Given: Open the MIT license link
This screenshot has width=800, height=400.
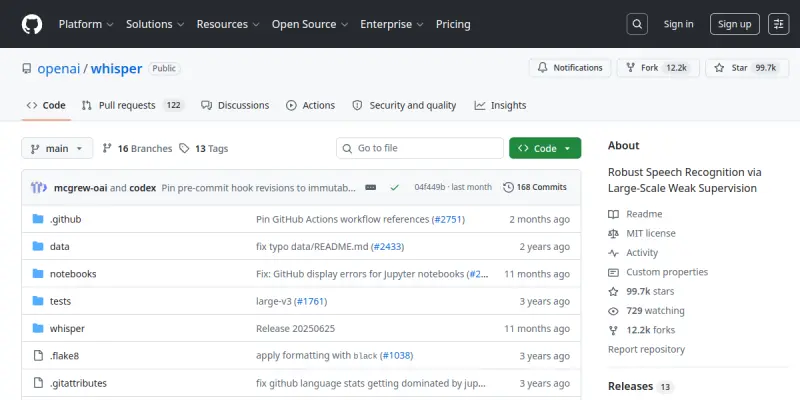Looking at the screenshot, I should [651, 233].
